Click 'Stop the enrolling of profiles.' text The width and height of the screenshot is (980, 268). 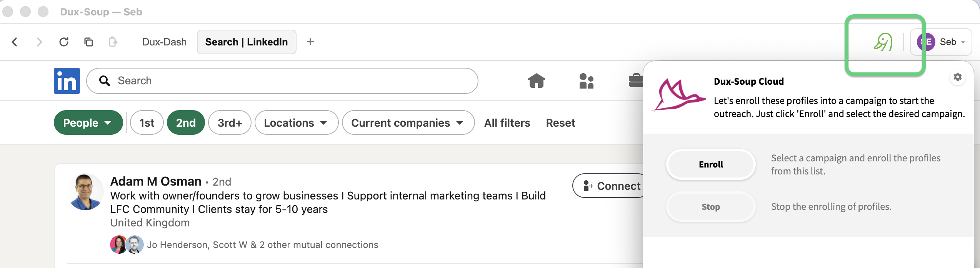(831, 207)
